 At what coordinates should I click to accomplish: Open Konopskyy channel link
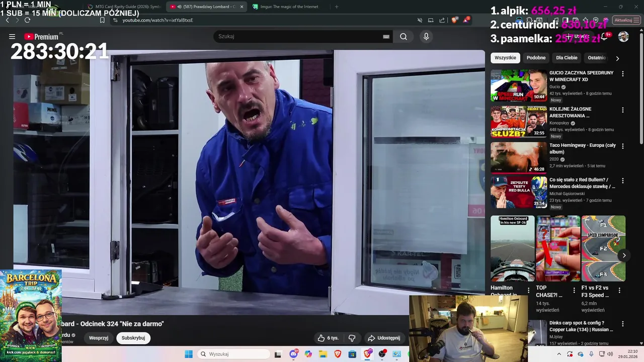point(559,123)
